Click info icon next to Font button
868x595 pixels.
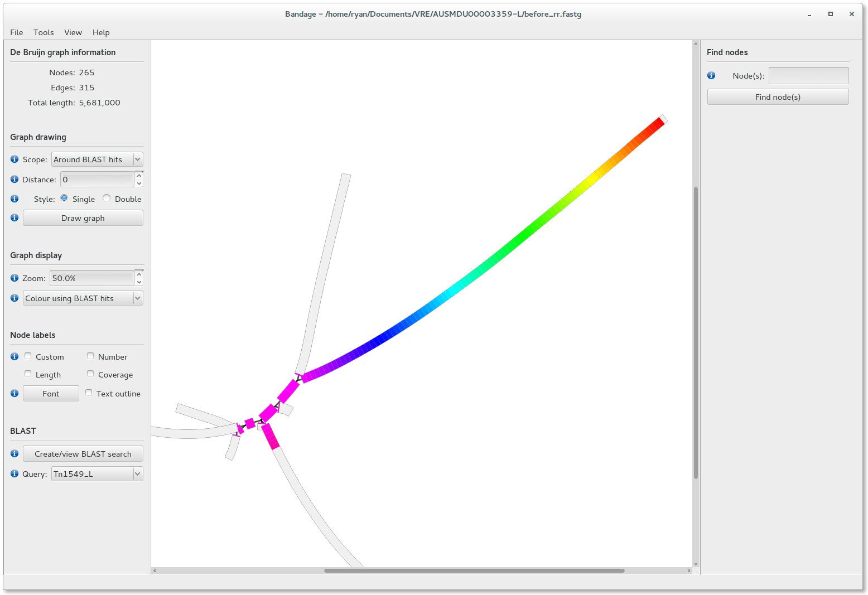pyautogui.click(x=15, y=393)
